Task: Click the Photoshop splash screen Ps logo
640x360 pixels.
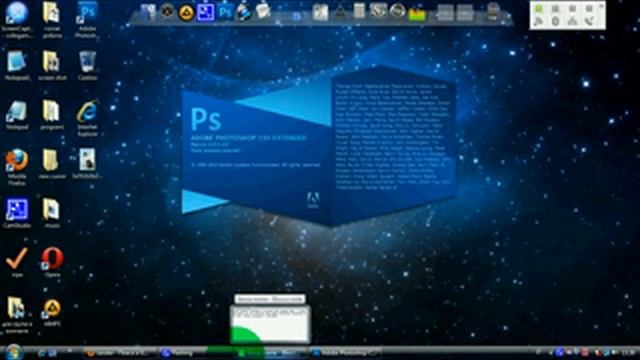Action: pyautogui.click(x=206, y=119)
